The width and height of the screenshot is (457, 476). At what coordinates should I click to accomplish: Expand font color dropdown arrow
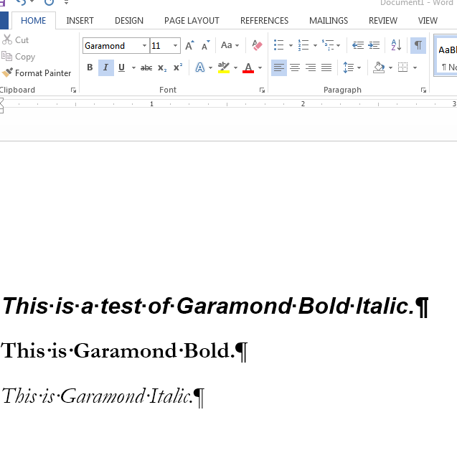pos(260,67)
